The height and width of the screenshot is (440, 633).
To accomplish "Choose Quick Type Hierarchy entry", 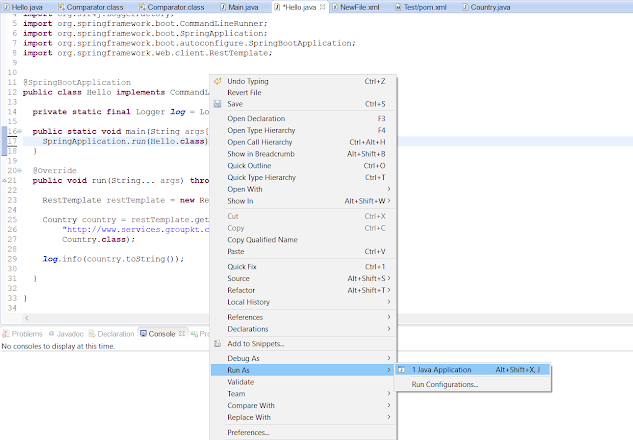I will pos(303,177).
